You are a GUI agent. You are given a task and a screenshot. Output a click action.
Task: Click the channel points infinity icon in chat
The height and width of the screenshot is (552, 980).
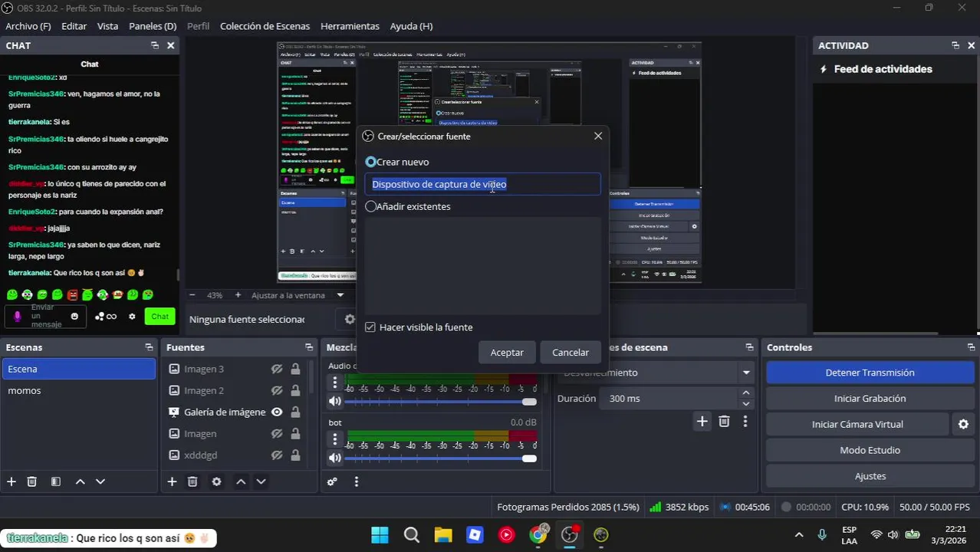pos(106,316)
